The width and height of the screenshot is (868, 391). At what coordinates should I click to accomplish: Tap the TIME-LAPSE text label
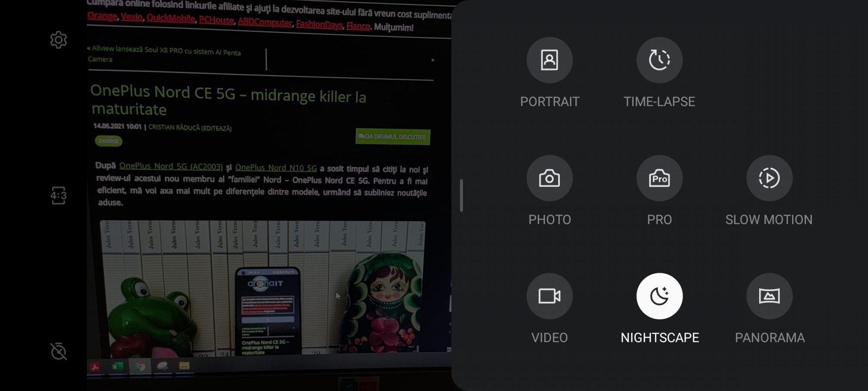coord(659,102)
